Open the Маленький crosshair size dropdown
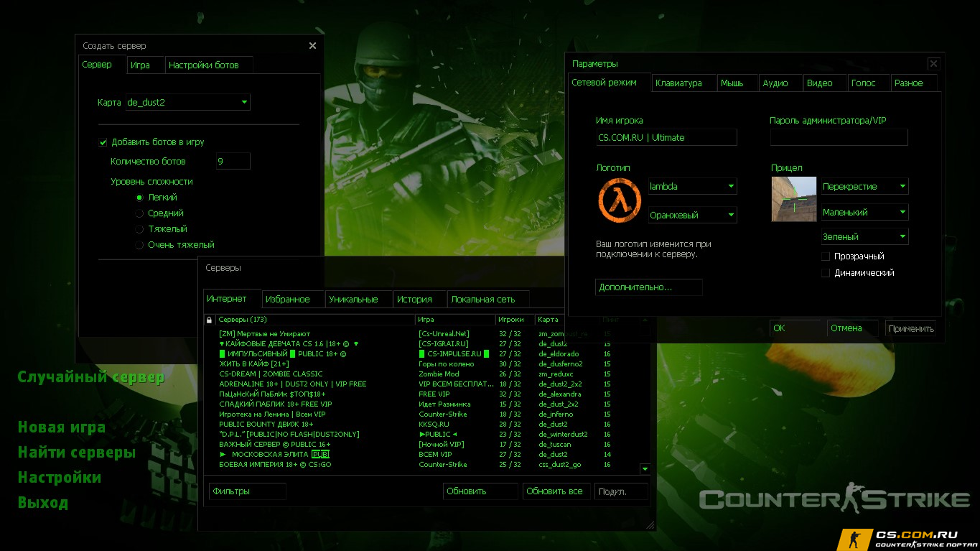 [865, 212]
